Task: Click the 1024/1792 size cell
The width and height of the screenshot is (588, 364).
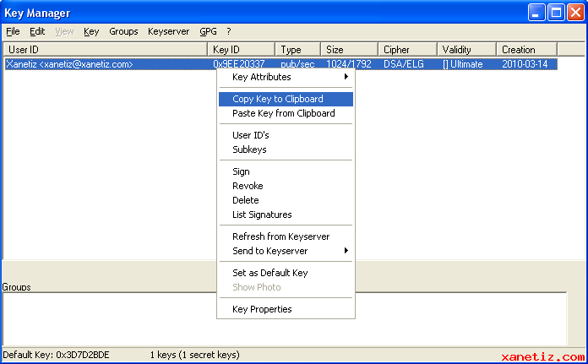Action: 349,64
